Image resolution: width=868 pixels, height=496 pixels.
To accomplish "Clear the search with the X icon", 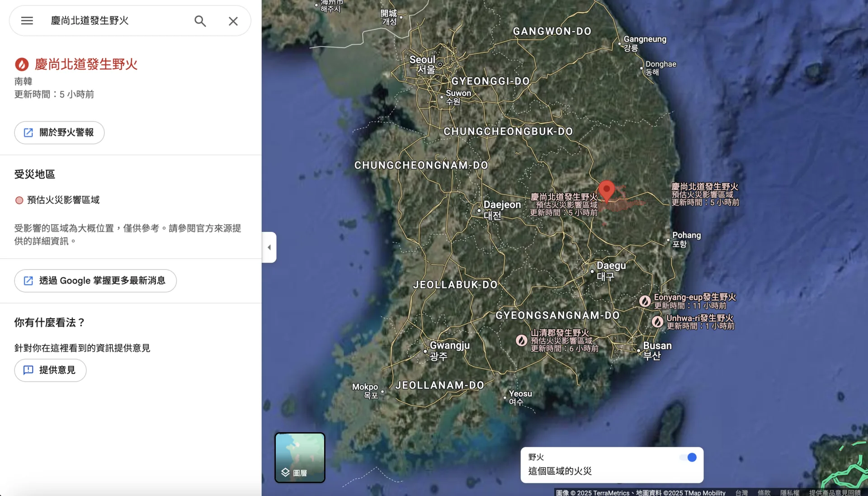I will pyautogui.click(x=233, y=21).
